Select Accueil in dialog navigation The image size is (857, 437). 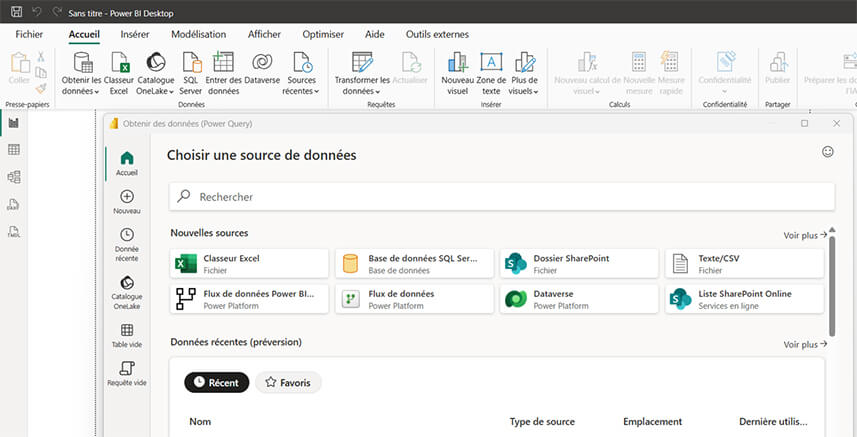click(127, 164)
